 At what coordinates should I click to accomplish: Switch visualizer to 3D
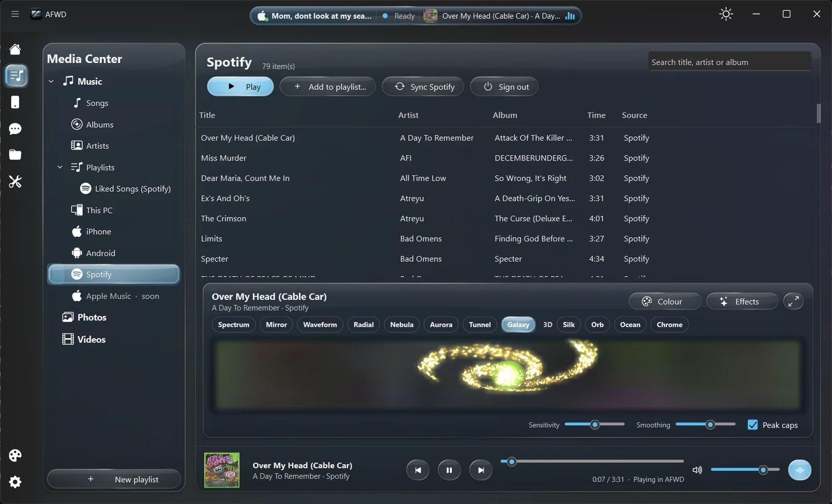point(548,325)
